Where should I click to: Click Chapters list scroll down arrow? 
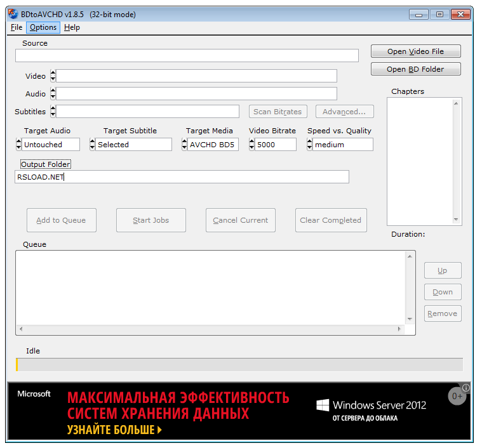(456, 219)
